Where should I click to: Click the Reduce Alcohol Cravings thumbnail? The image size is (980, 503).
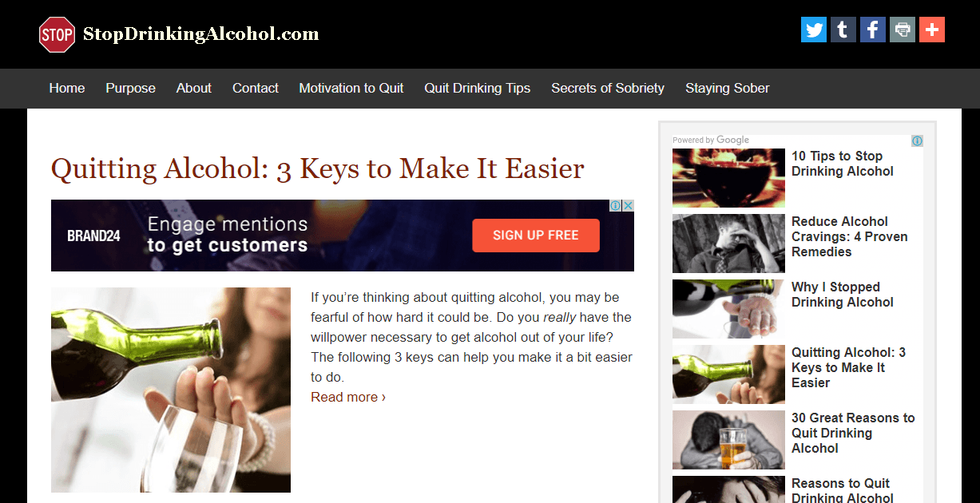[728, 244]
